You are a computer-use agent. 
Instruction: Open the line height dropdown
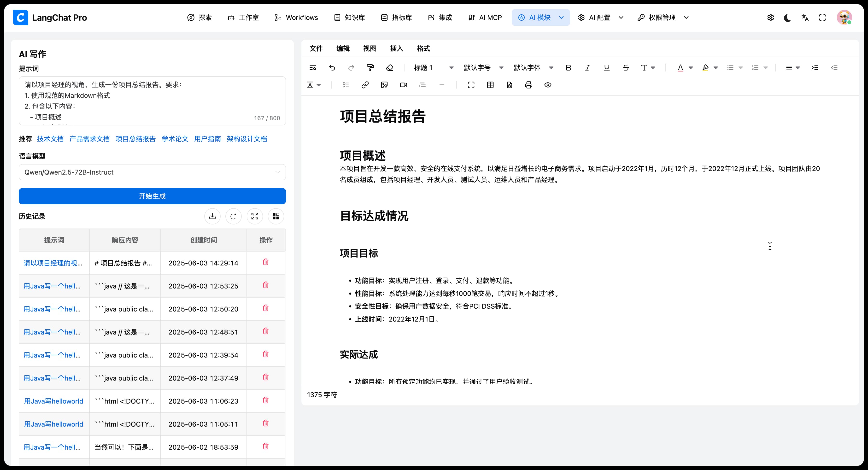click(314, 85)
